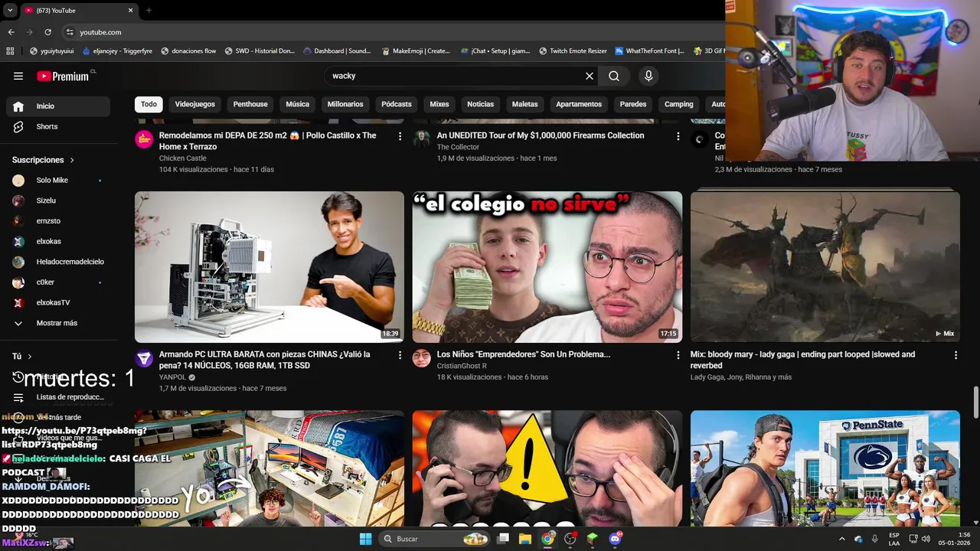Expand the Tú section chevron
Image resolution: width=980 pixels, height=551 pixels.
point(30,357)
